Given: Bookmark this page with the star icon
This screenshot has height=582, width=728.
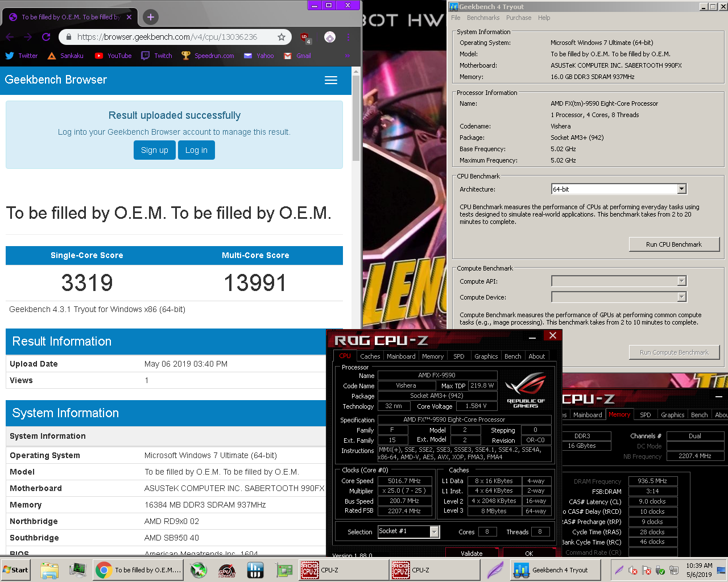Looking at the screenshot, I should (281, 37).
